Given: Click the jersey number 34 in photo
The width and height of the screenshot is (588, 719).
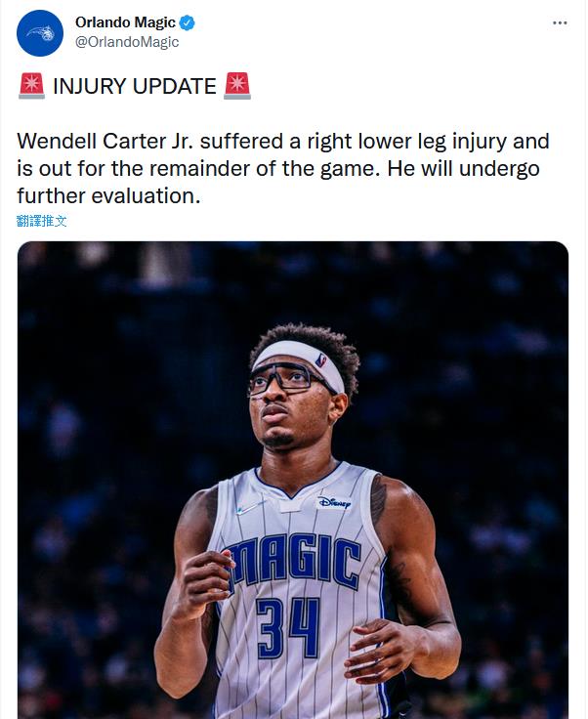Looking at the screenshot, I should coord(287,628).
